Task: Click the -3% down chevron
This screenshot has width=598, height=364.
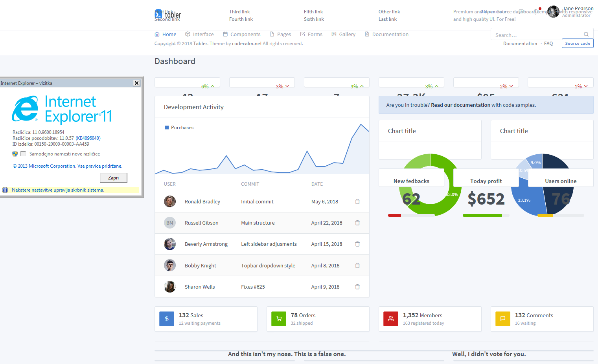Action: 287,86
